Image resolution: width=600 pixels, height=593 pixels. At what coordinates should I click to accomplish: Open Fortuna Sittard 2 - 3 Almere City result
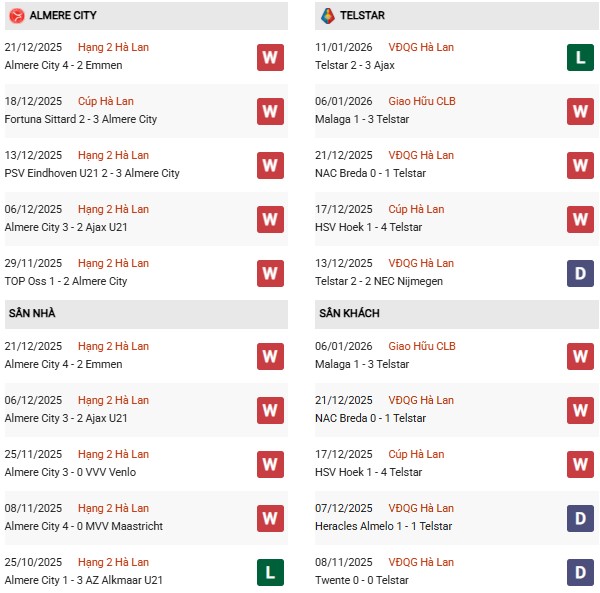[x=80, y=119]
